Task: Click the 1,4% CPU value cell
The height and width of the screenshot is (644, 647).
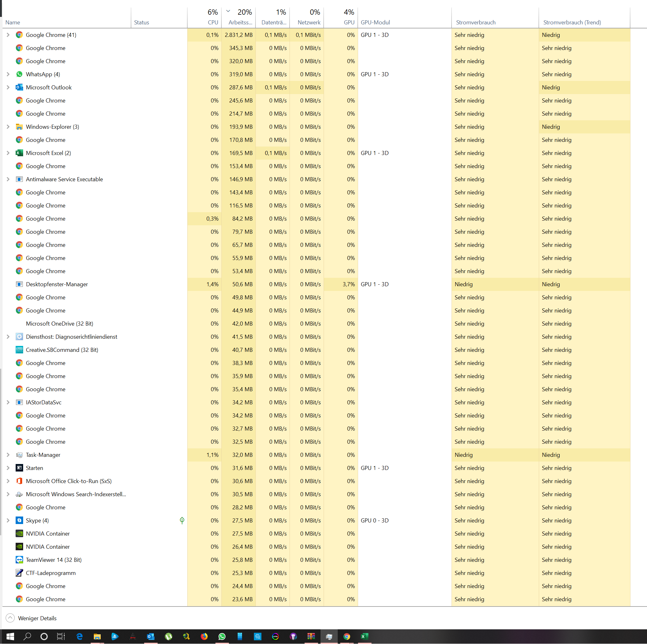Action: coord(204,284)
